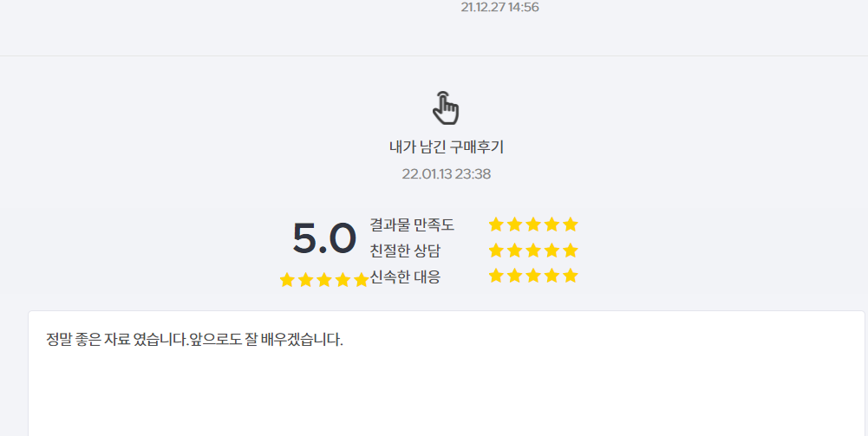
Task: Click the first overall star below 5.0
Action: coord(287,280)
